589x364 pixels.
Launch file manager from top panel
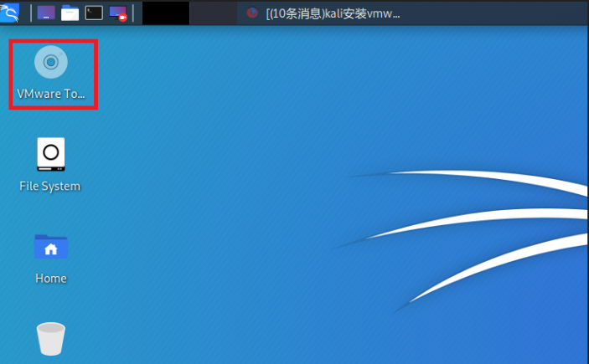coord(70,13)
